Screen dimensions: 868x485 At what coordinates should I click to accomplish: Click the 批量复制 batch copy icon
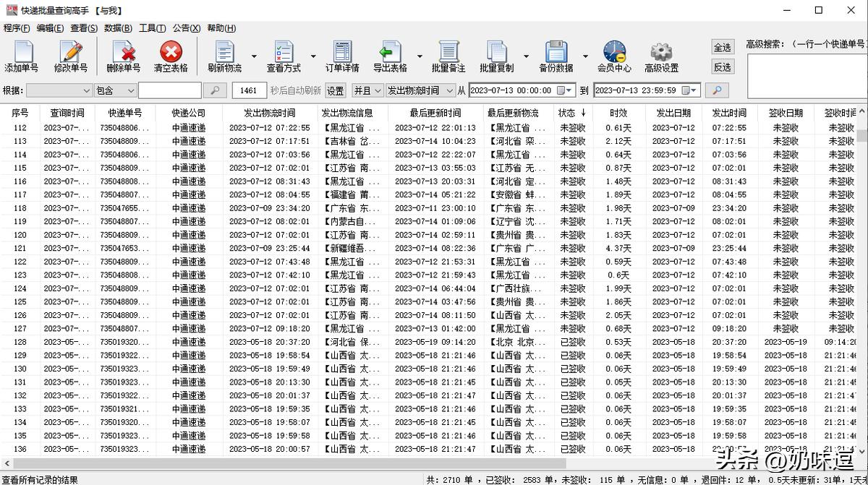pos(497,52)
